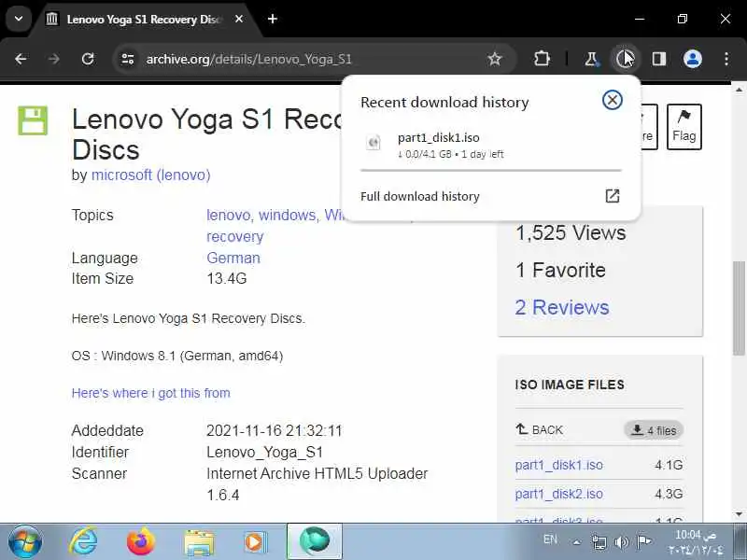Open the side panel icon
This screenshot has height=560, width=747.
pyautogui.click(x=659, y=59)
